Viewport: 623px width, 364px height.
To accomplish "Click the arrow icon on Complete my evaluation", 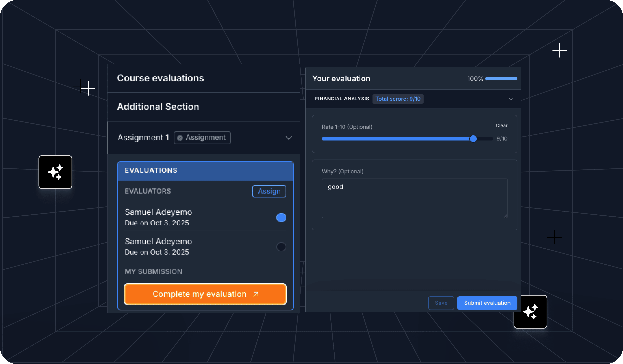I will tap(256, 294).
